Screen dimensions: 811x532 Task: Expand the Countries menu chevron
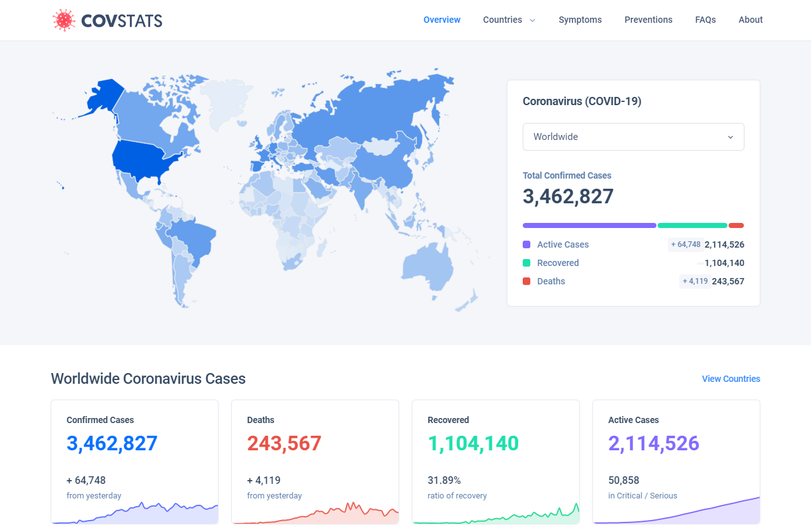[x=532, y=20]
